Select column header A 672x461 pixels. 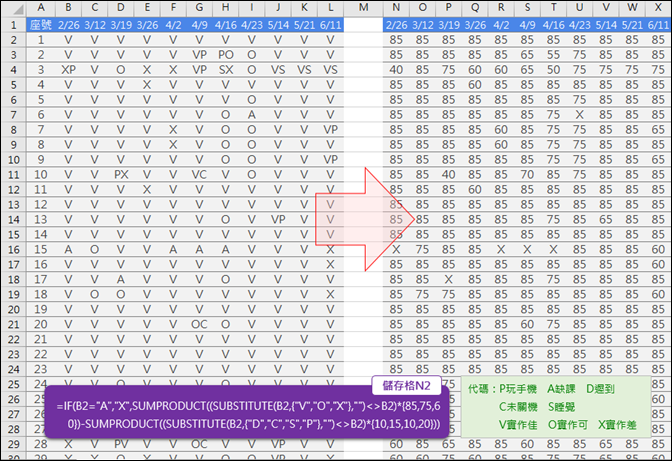coord(41,8)
